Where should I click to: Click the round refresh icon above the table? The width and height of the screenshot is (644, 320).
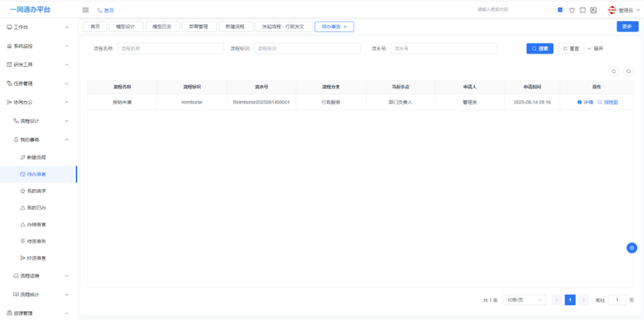coord(613,71)
